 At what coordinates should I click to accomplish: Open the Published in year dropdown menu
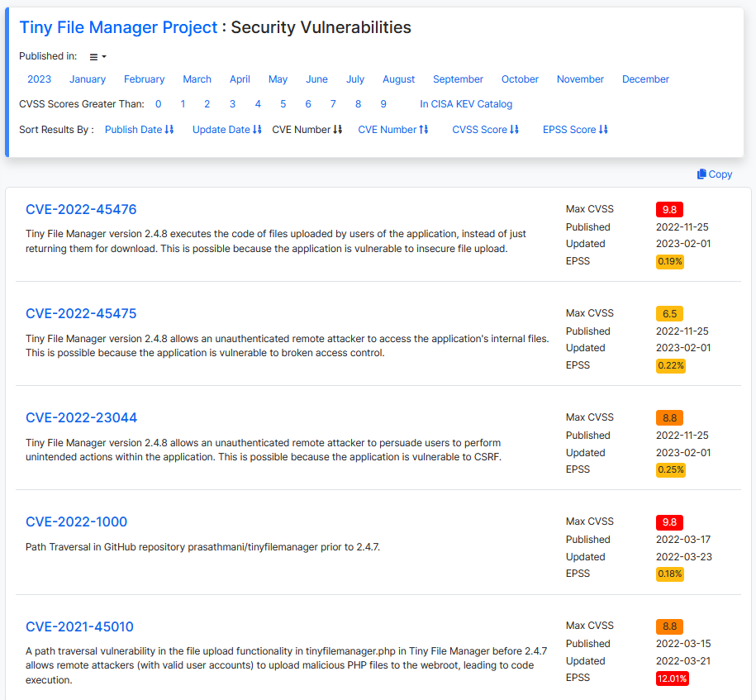pyautogui.click(x=97, y=56)
